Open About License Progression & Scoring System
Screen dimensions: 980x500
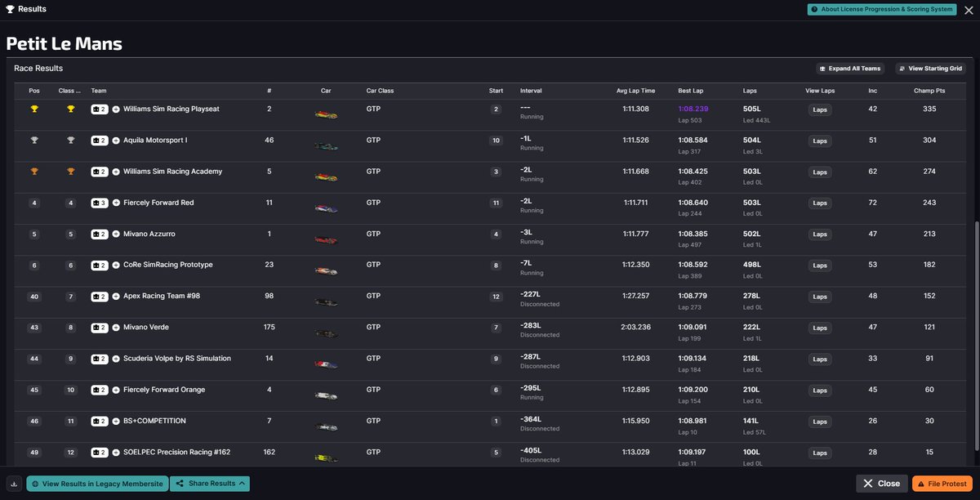(x=881, y=10)
